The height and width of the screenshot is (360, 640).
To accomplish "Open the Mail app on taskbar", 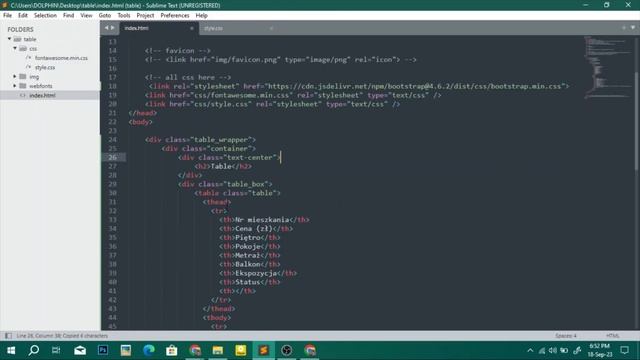I will pyautogui.click(x=80, y=350).
